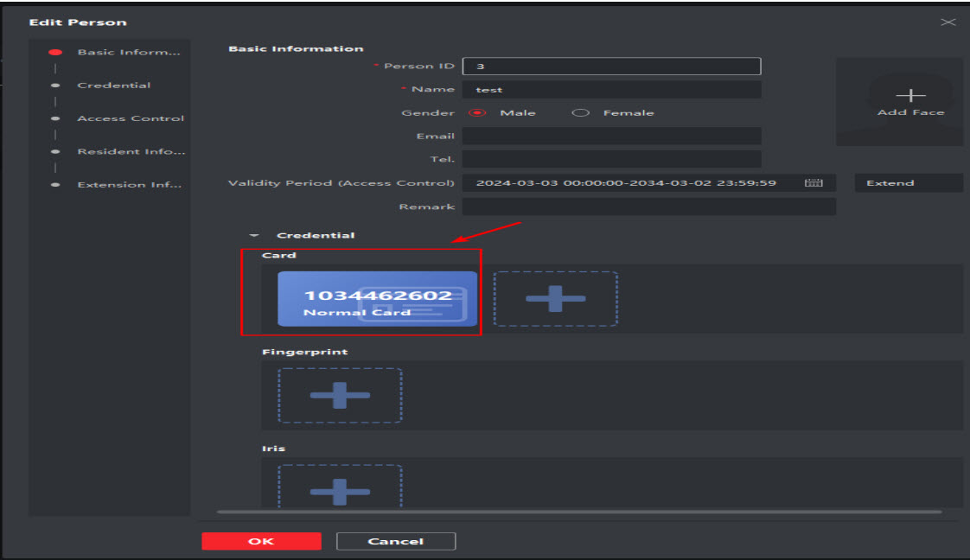Click the Extend validity button
The height and width of the screenshot is (560, 970).
[907, 183]
